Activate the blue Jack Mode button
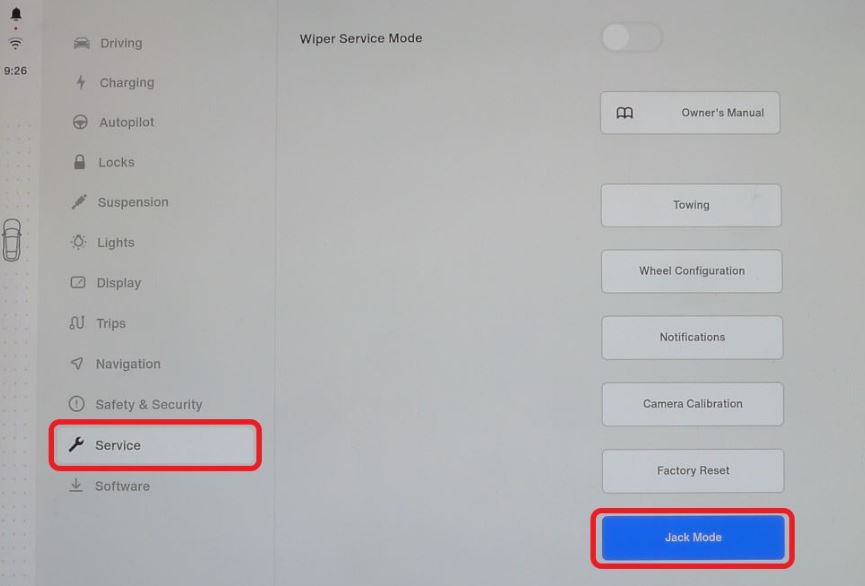Viewport: 865px width, 586px height. 693,537
